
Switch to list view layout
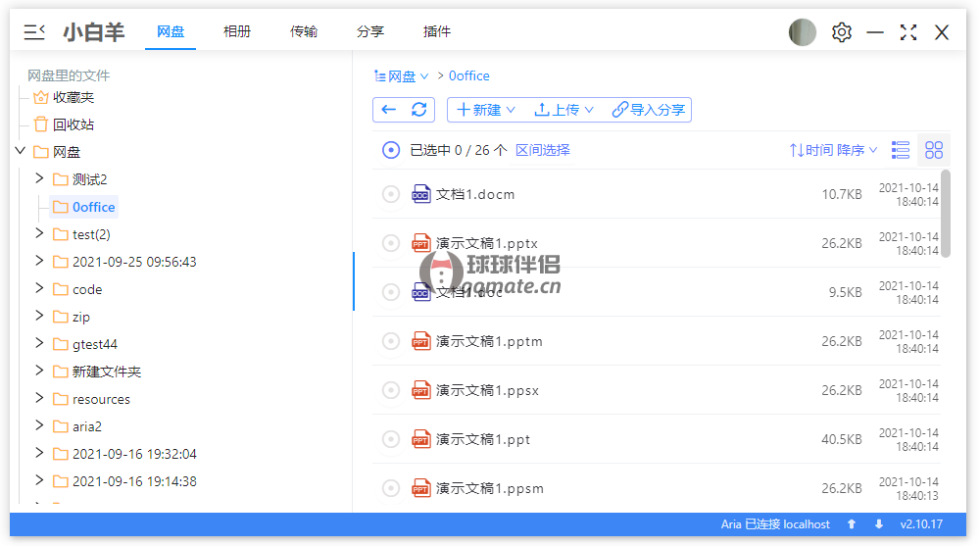click(x=900, y=150)
